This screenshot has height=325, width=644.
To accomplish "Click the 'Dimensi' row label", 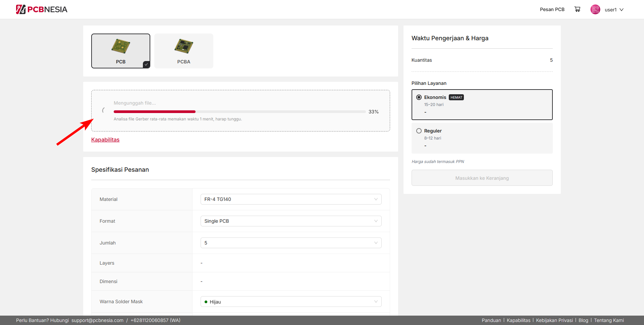I will [x=108, y=281].
